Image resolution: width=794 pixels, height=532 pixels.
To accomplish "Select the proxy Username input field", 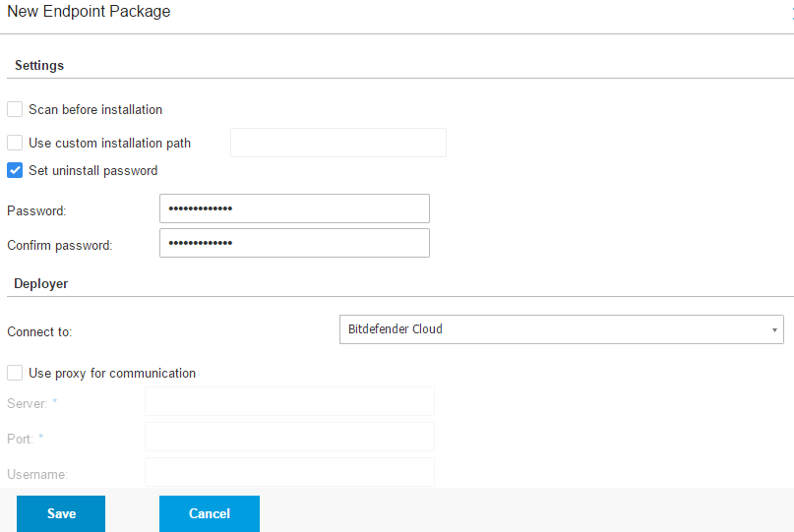I will (x=289, y=472).
